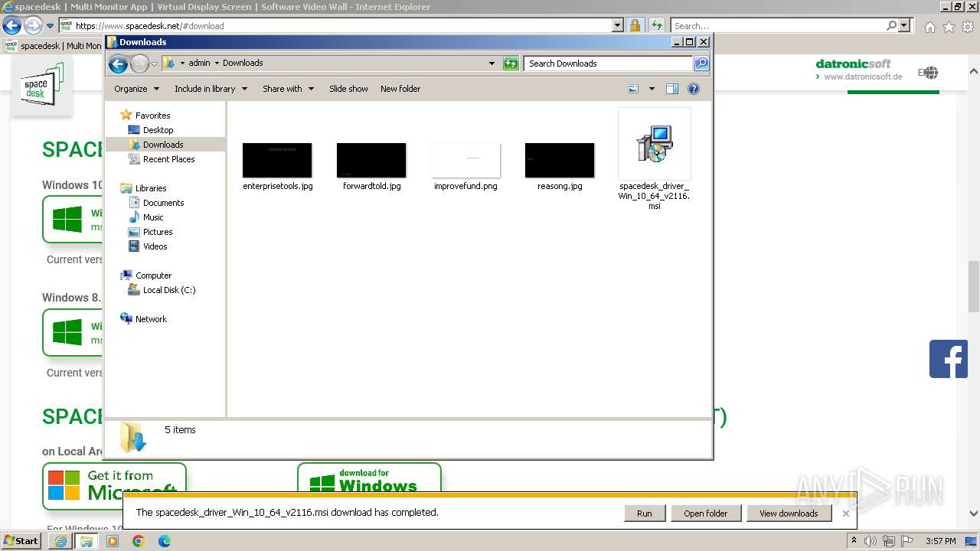This screenshot has width=980, height=551.
Task: Expand the Explorer address bar history dropdown
Action: point(492,64)
